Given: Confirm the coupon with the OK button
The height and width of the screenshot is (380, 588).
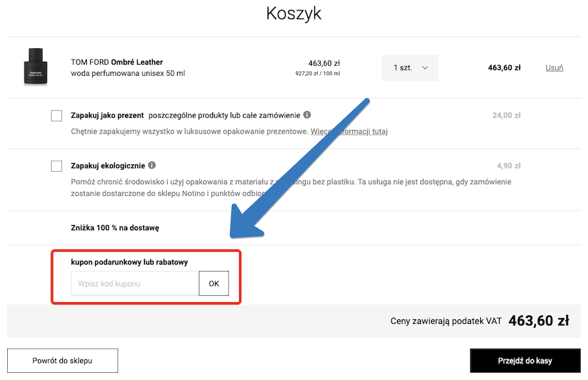Looking at the screenshot, I should [214, 283].
